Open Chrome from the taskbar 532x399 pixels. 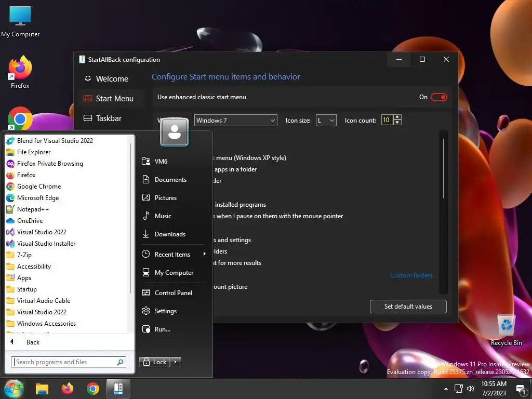point(92,389)
